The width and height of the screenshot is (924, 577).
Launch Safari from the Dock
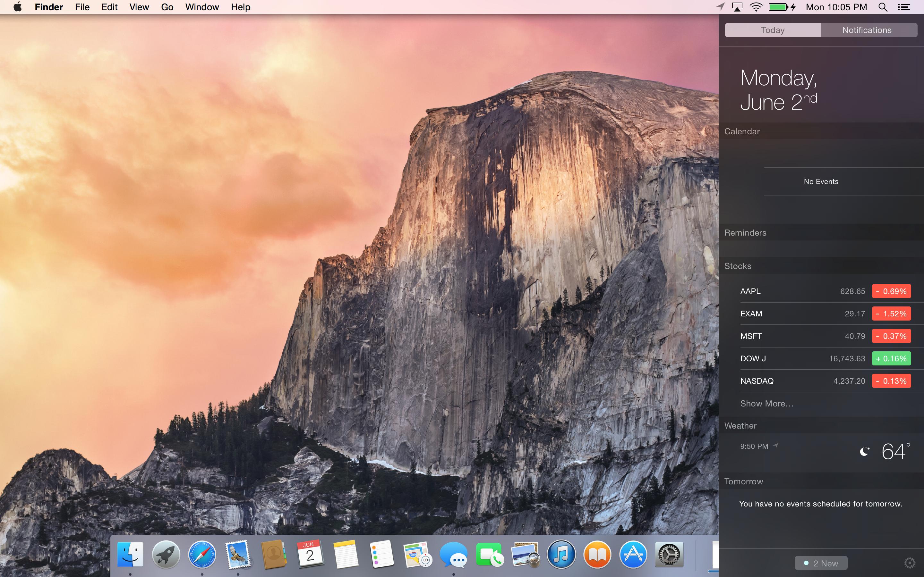pyautogui.click(x=201, y=555)
